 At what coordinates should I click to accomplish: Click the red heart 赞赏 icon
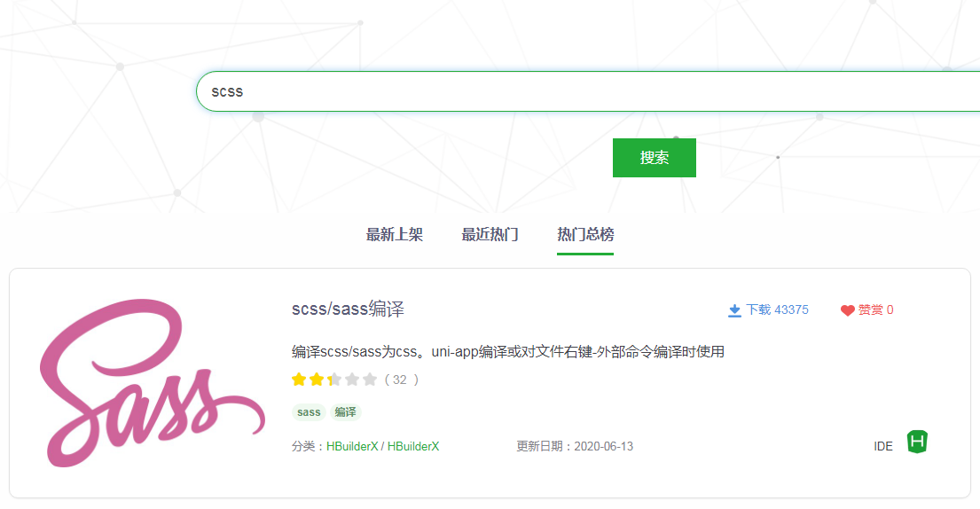(x=848, y=310)
